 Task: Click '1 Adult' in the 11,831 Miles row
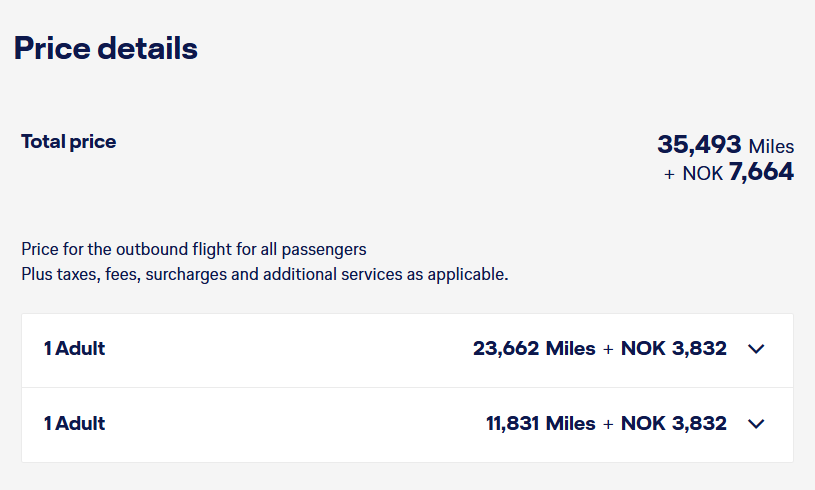[74, 423]
